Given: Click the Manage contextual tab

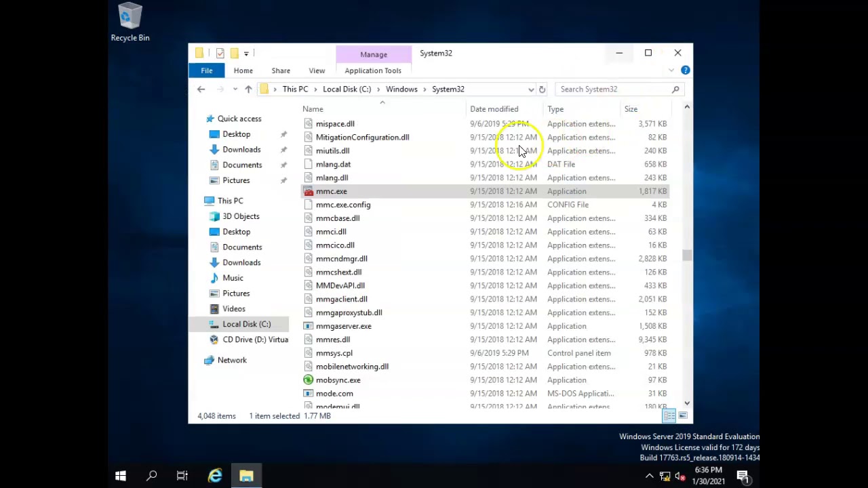Looking at the screenshot, I should pos(374,54).
